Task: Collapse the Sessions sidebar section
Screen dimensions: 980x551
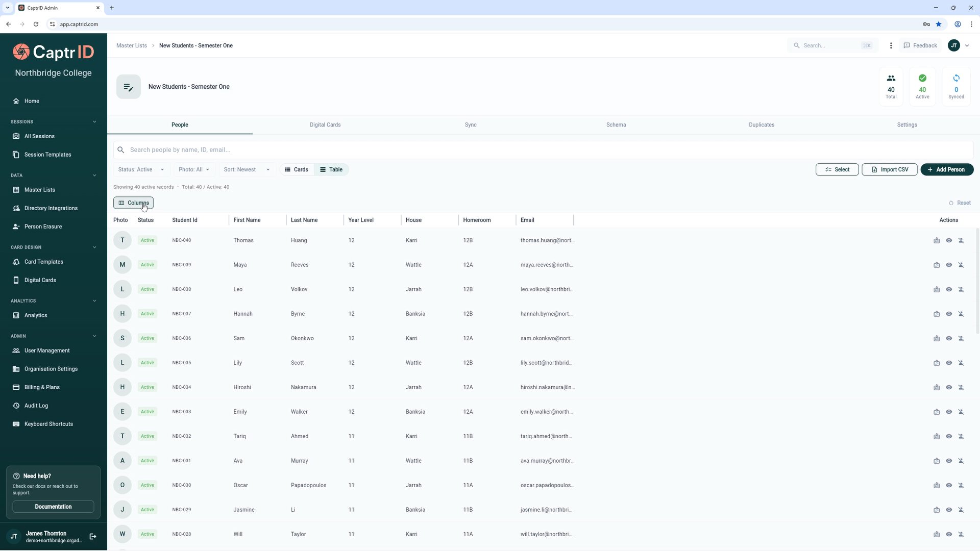Action: 94,122
